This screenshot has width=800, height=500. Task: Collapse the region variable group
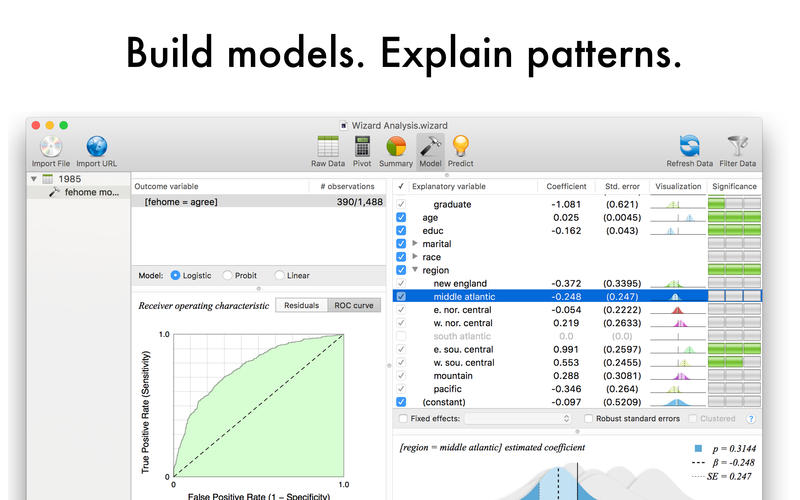(415, 270)
